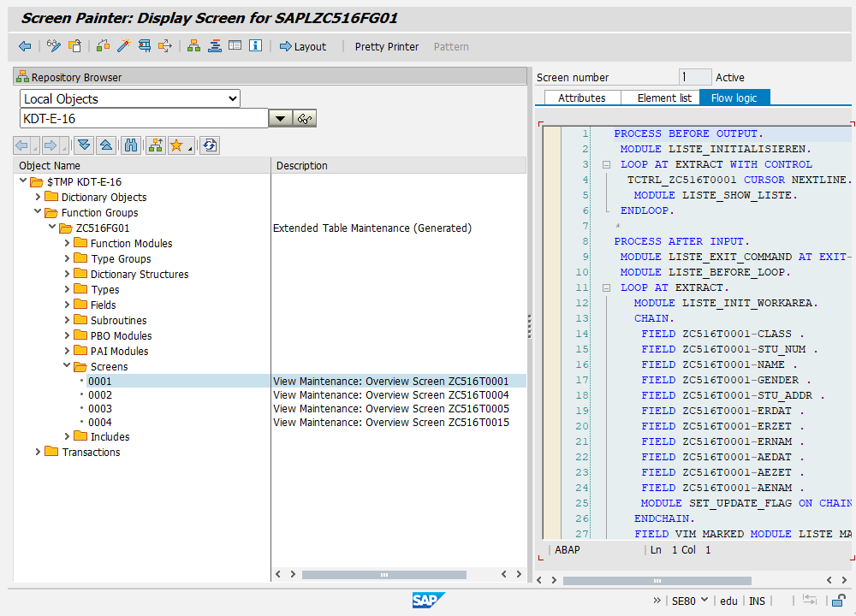Click the INS insert mode indicator
This screenshot has height=616, width=856.
coord(757,601)
